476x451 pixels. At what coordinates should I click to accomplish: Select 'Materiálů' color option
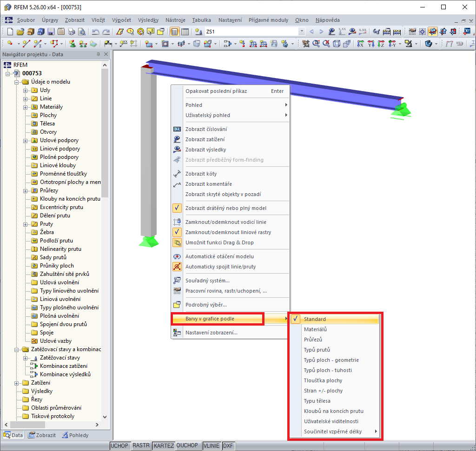(335, 329)
